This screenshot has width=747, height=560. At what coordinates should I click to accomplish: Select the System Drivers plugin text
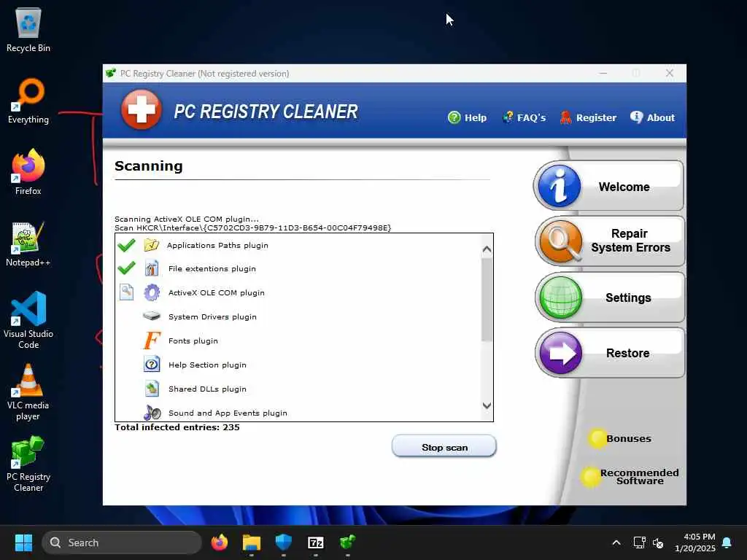(x=212, y=316)
